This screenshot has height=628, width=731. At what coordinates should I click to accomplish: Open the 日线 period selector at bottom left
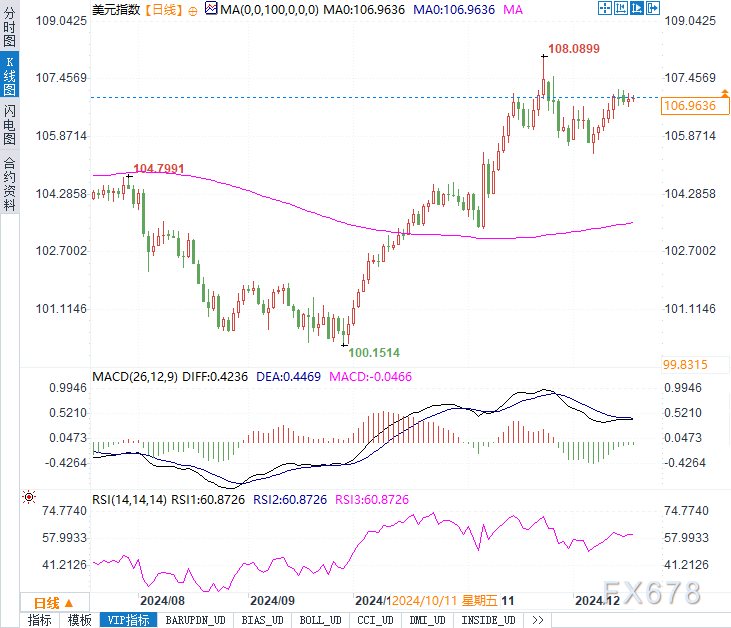[52, 602]
